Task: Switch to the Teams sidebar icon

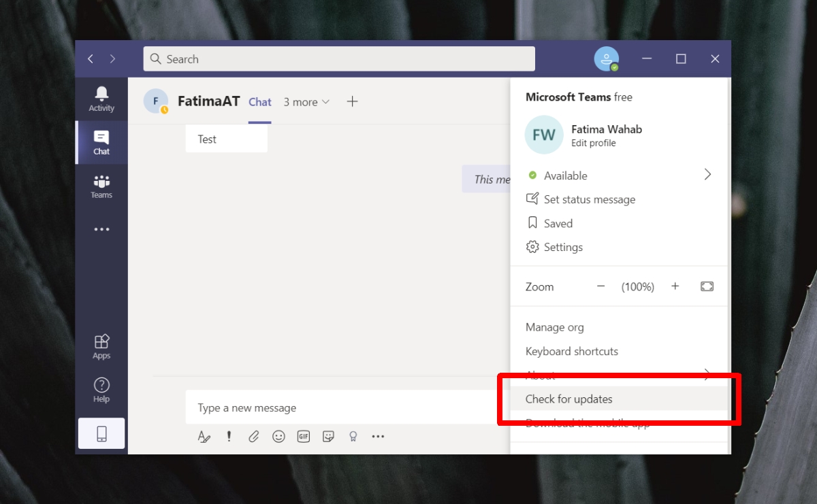Action: click(101, 186)
